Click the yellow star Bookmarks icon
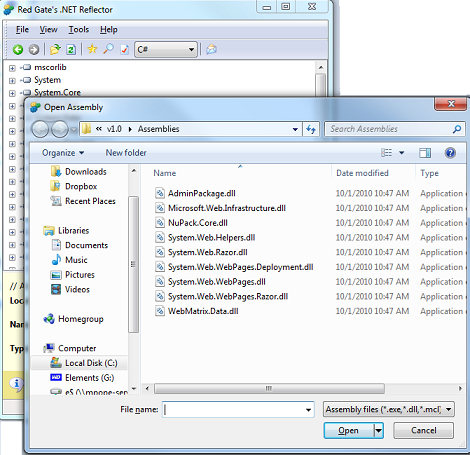 [x=92, y=49]
